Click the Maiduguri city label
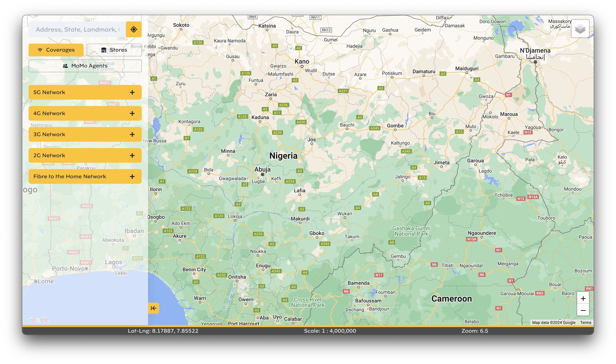 467,68
